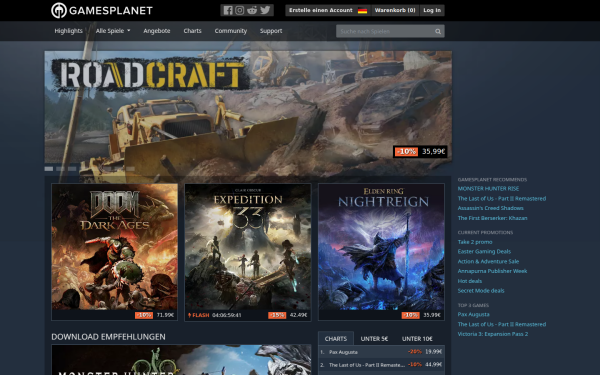The height and width of the screenshot is (375, 600).
Task: Select the second banner slide indicator
Action: 60,169
